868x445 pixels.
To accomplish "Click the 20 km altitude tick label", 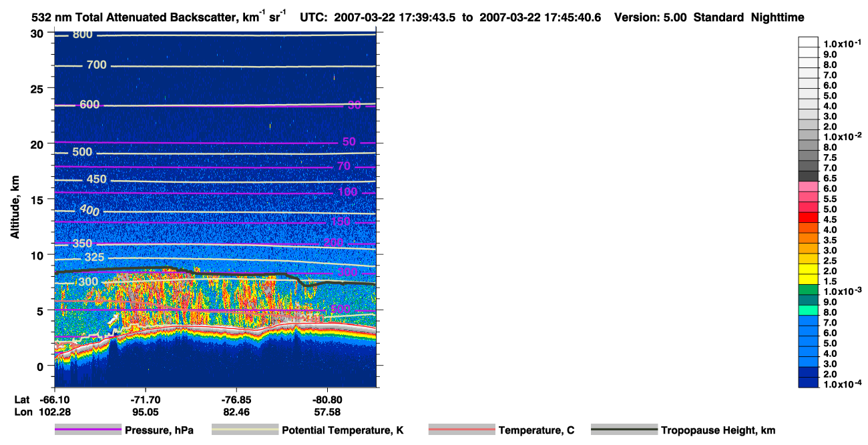I will [37, 144].
